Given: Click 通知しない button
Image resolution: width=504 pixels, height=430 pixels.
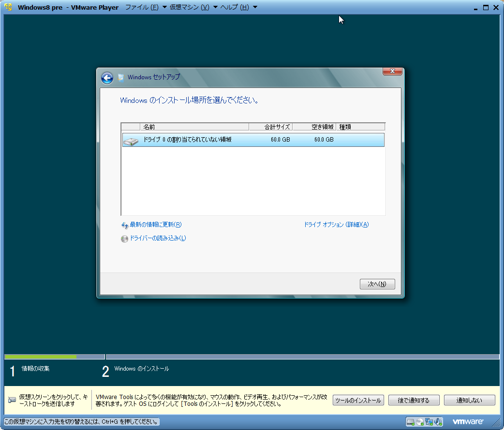Looking at the screenshot, I should tap(469, 400).
